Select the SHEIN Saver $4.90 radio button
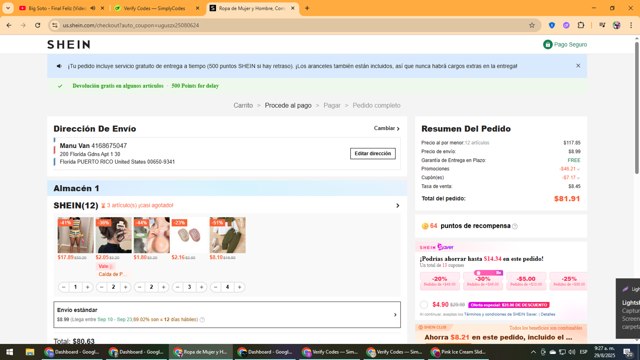Image resolution: width=640 pixels, height=360 pixels. pos(424,304)
